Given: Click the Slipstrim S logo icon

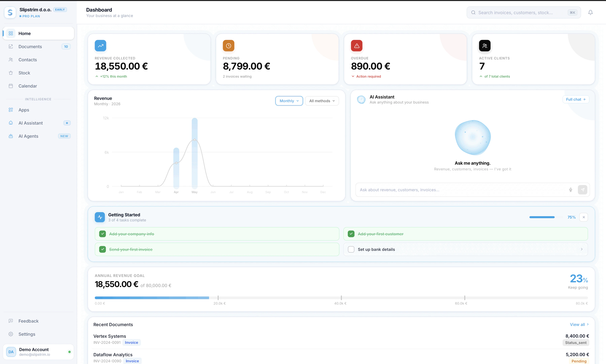Looking at the screenshot, I should pos(10,12).
